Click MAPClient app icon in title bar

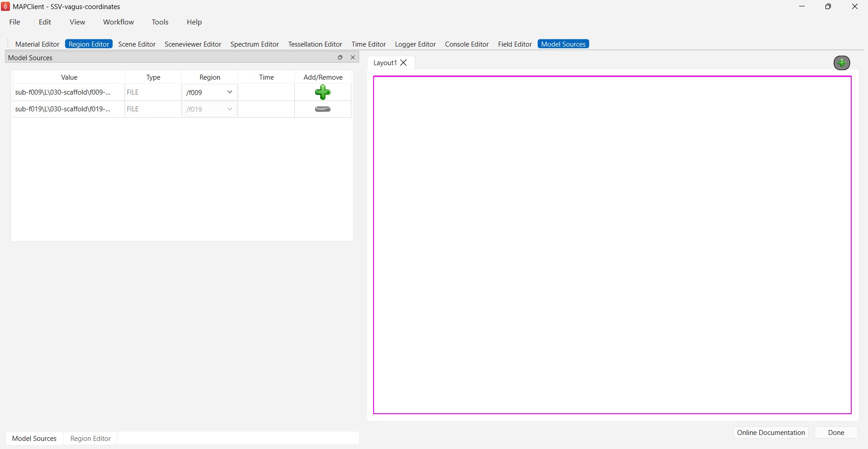[x=5, y=6]
